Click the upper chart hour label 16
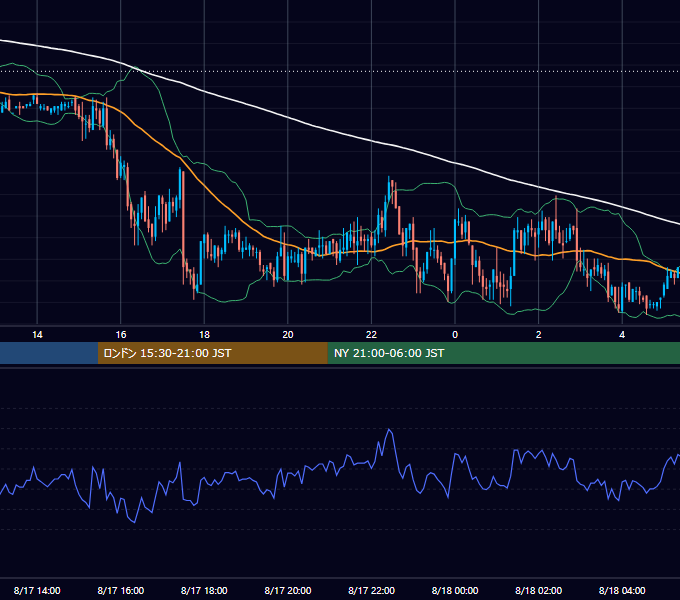The image size is (680, 600). point(121,335)
